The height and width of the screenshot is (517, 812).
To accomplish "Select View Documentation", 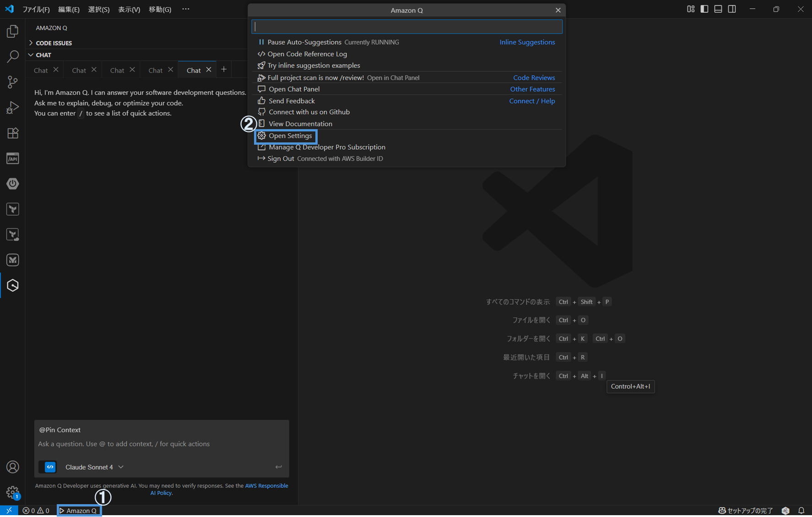I will point(407,124).
